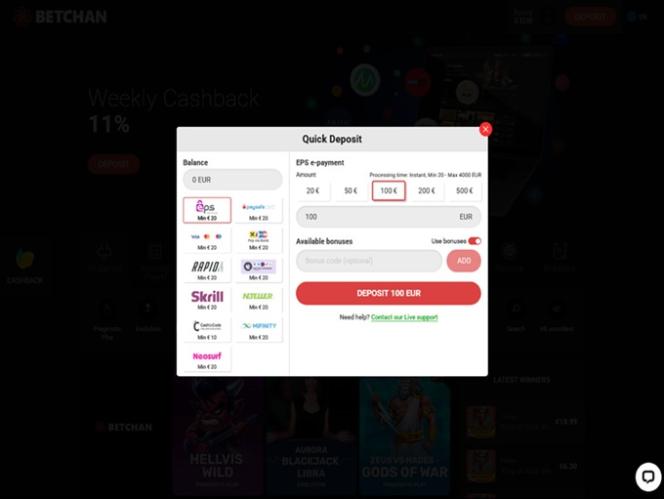Pick the Rapid transfer payment method
664x499 pixels.
click(x=207, y=270)
